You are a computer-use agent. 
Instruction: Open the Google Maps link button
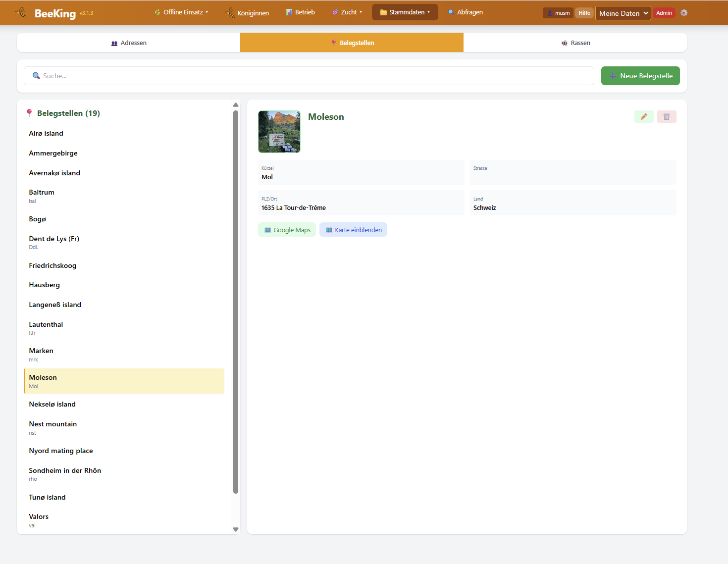(287, 230)
